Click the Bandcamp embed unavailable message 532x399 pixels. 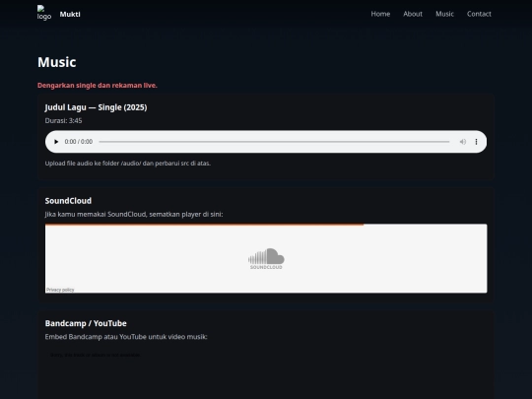[95, 355]
